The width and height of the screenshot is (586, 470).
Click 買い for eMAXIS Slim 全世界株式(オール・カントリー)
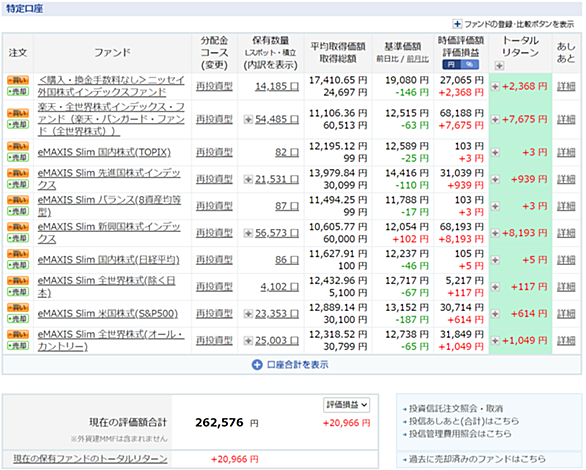pos(18,334)
